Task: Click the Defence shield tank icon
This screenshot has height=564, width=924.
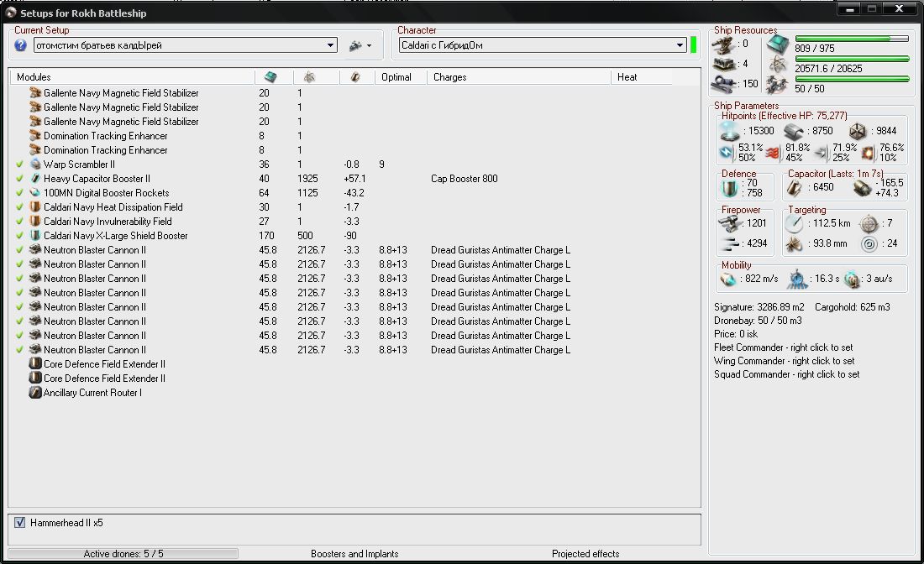Action: point(730,188)
